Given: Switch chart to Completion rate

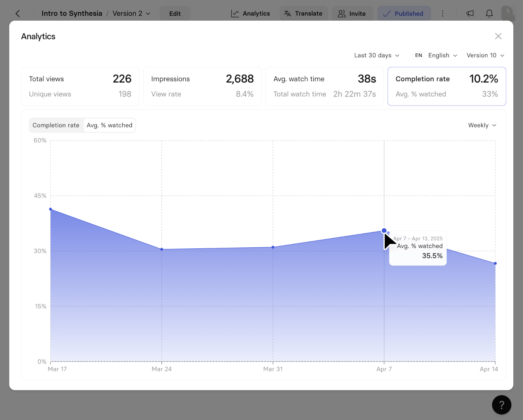Looking at the screenshot, I should (x=56, y=125).
